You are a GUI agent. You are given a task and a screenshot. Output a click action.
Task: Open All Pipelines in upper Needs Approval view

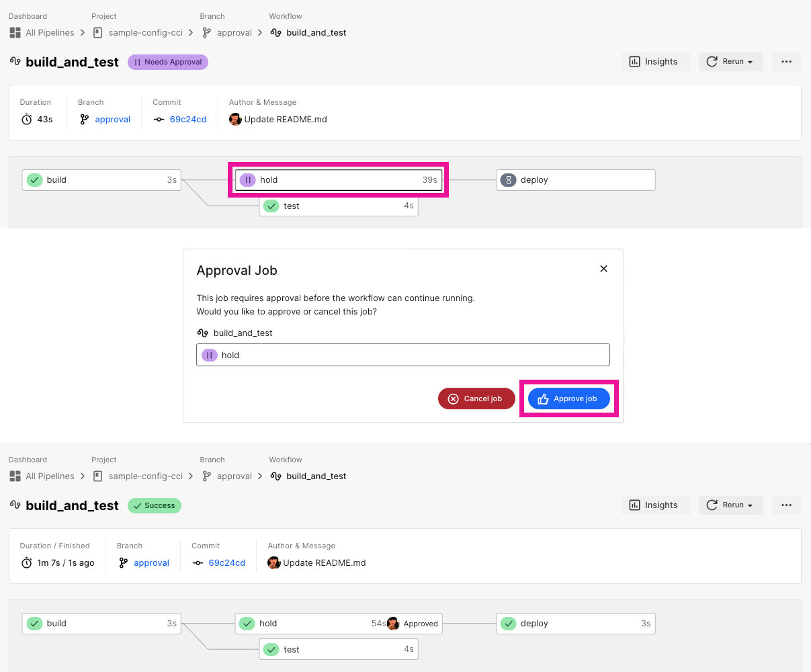coord(42,32)
